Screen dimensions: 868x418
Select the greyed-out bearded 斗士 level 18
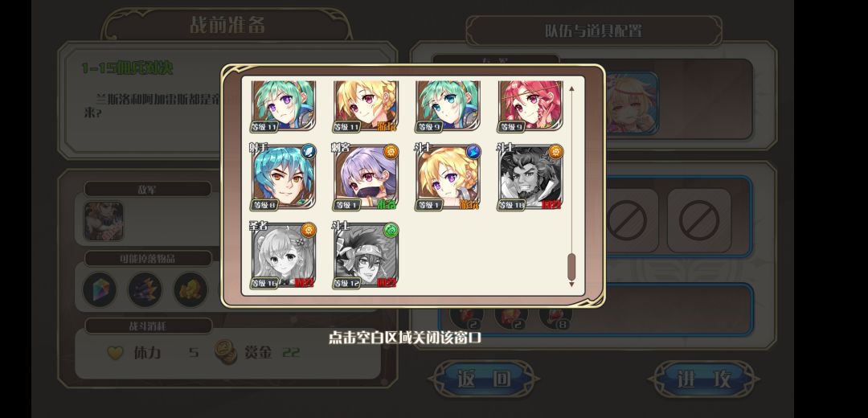(x=530, y=178)
